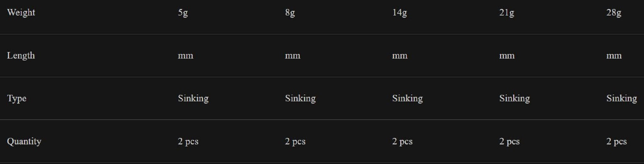Click the mm length cell in 28g column
644x164 pixels.
(x=614, y=56)
